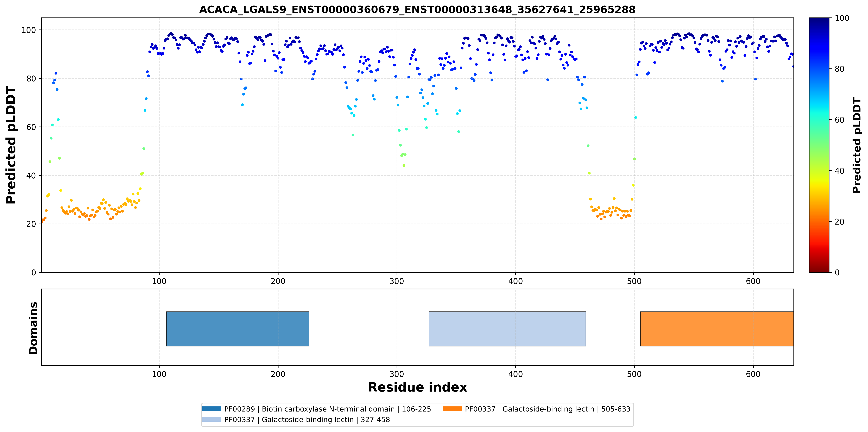This screenshot has width=868, height=432.
Task: Click the Predicted pLDDT y-axis label
Action: 11,145
